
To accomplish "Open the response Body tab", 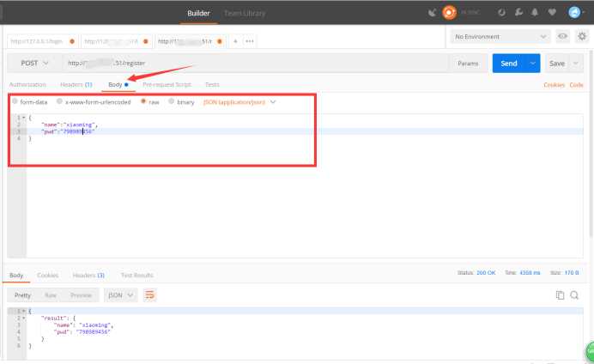I will [16, 275].
